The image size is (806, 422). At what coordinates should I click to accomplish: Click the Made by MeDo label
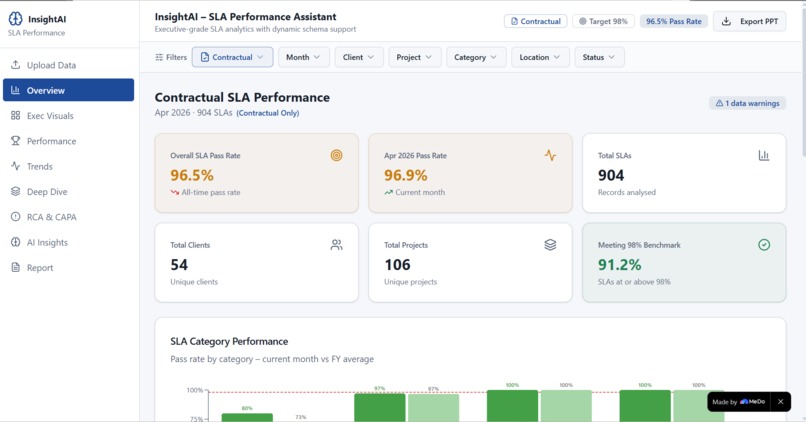(739, 401)
